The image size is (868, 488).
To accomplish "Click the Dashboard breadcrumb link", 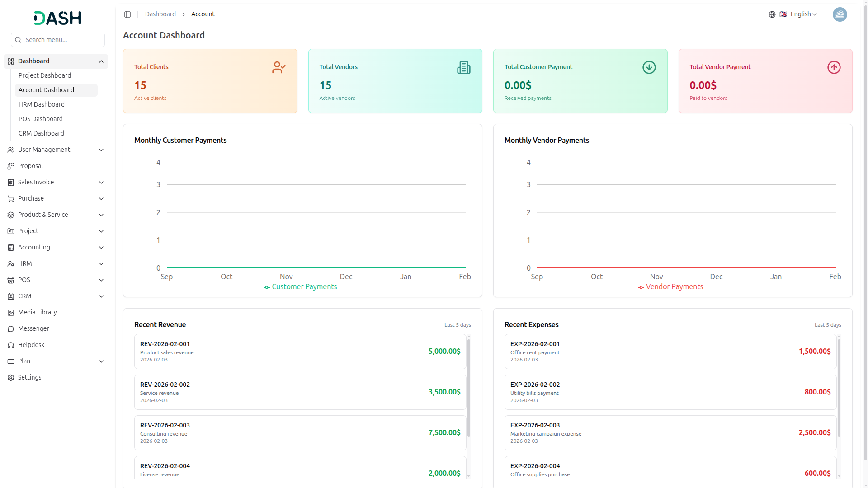I will click(x=160, y=14).
